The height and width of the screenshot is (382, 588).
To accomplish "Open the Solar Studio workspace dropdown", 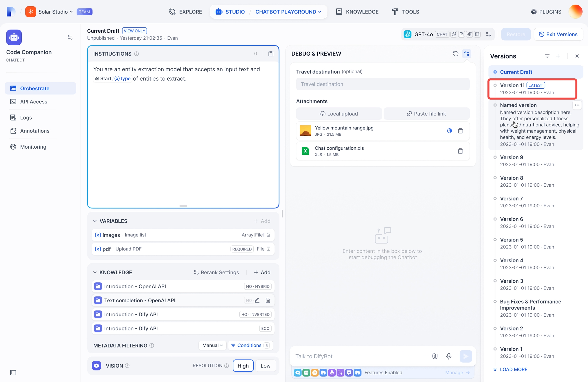I will [x=55, y=12].
